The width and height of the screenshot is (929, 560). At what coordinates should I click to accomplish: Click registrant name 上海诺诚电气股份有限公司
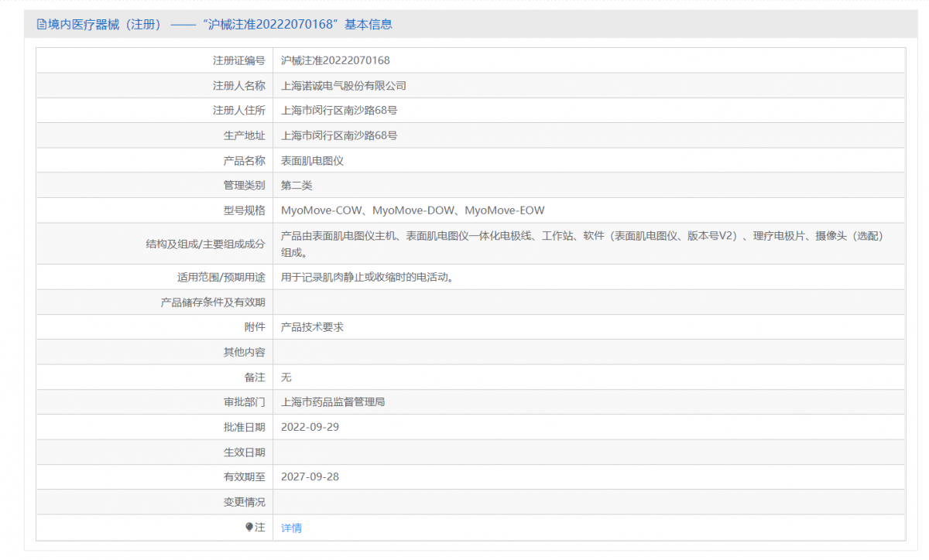point(344,86)
